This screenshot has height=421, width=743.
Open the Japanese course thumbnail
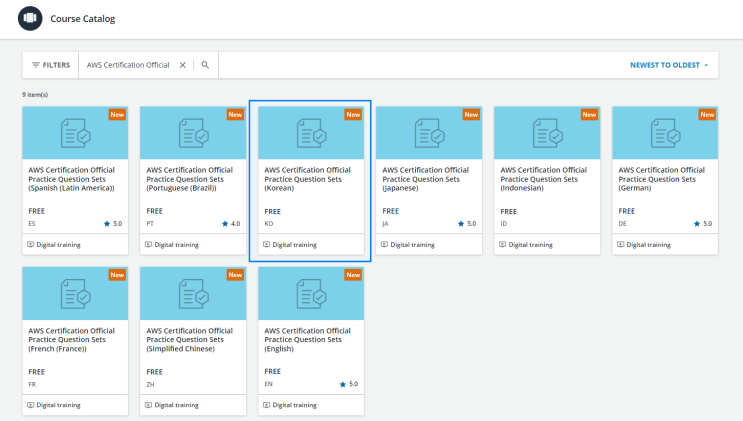429,133
